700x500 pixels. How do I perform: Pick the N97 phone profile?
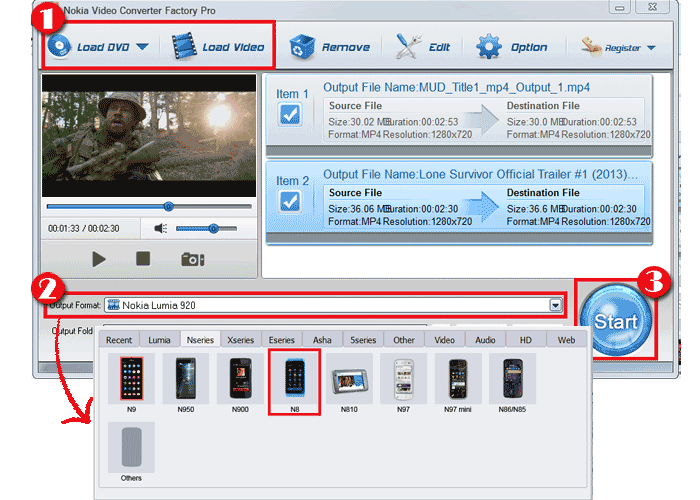tap(404, 383)
